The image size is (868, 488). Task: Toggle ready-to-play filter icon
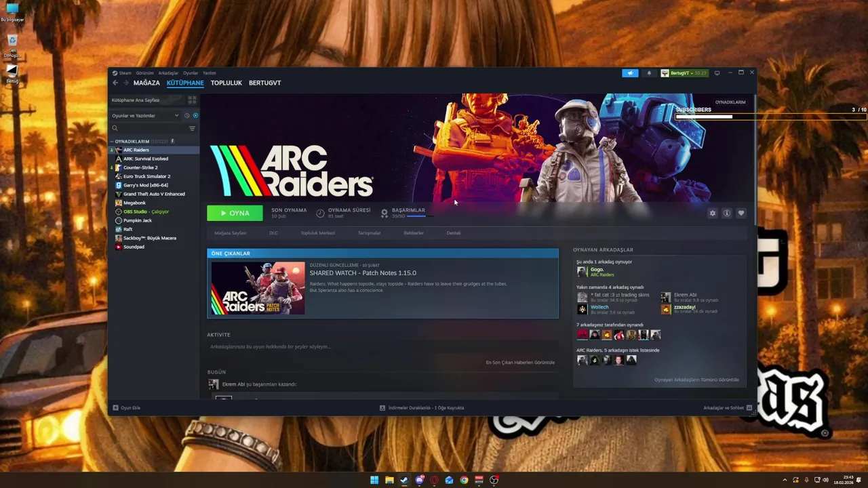tap(195, 115)
